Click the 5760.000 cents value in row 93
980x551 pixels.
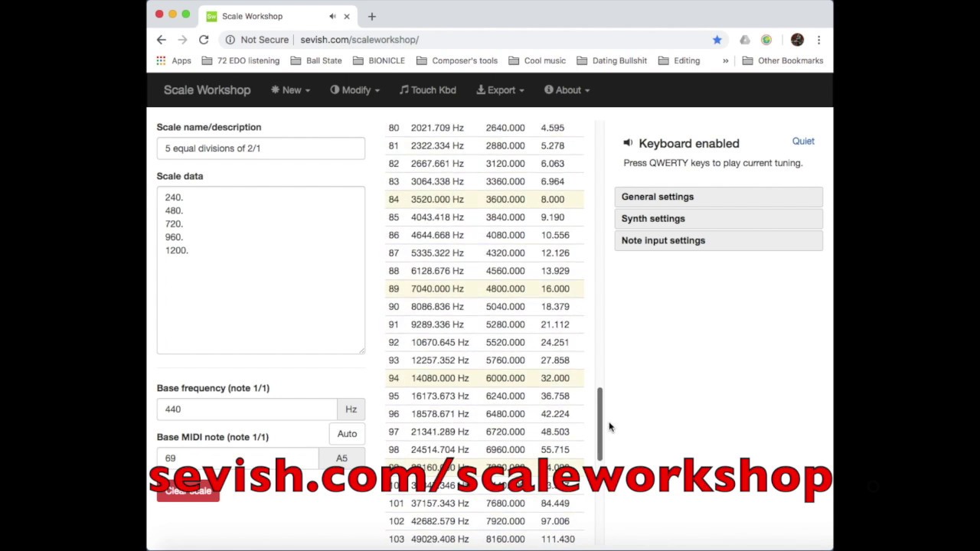click(x=505, y=360)
